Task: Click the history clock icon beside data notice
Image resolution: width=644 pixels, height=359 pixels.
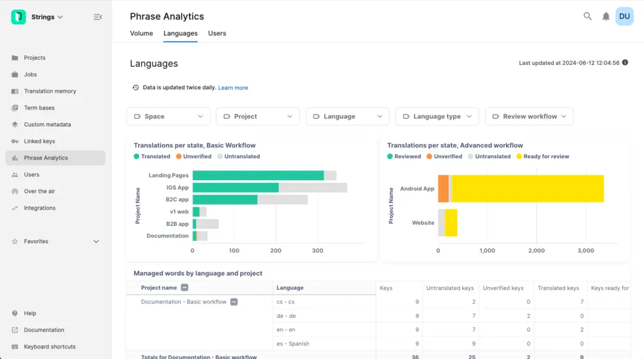Action: tap(135, 87)
